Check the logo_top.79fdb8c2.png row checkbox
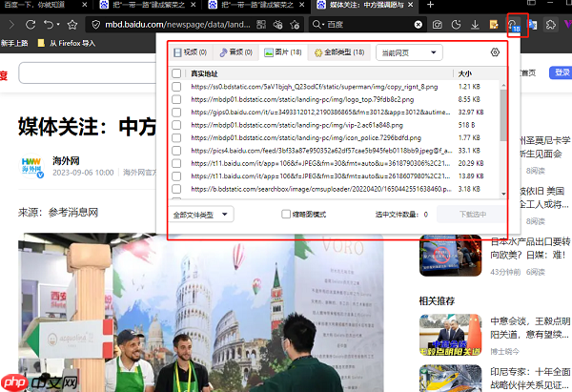 point(176,99)
